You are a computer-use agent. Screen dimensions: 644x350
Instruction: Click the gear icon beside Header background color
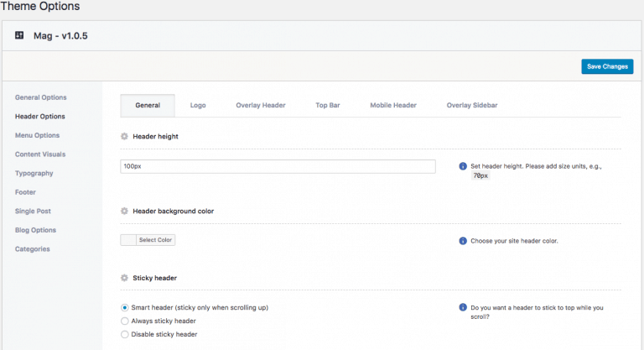[124, 211]
